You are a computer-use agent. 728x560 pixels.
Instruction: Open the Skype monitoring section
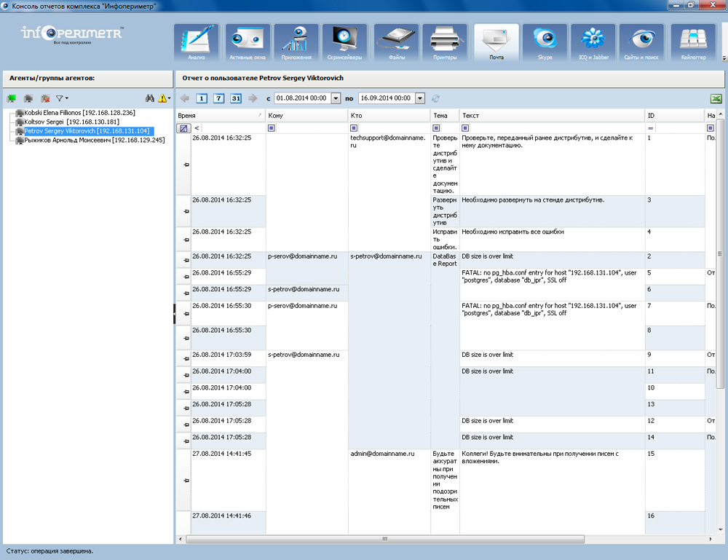click(x=545, y=42)
